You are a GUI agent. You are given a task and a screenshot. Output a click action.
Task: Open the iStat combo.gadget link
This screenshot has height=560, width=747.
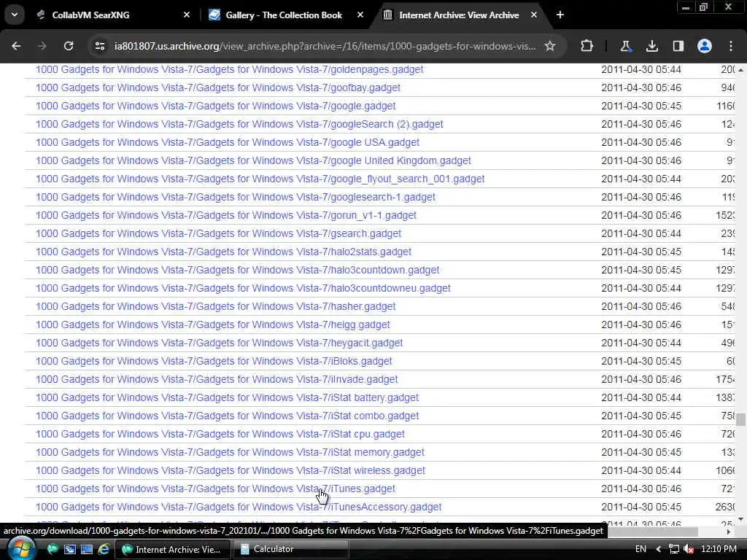pos(228,416)
